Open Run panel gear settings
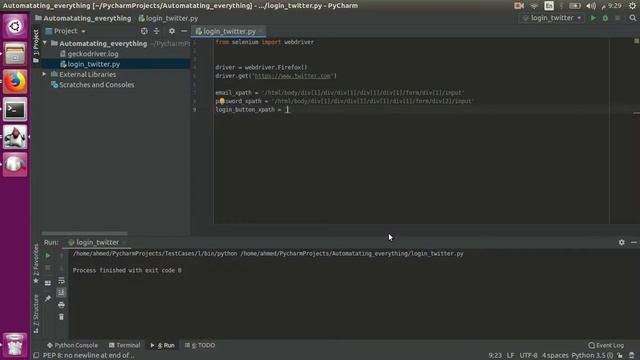Viewport: 640px width, 360px height. (x=621, y=242)
